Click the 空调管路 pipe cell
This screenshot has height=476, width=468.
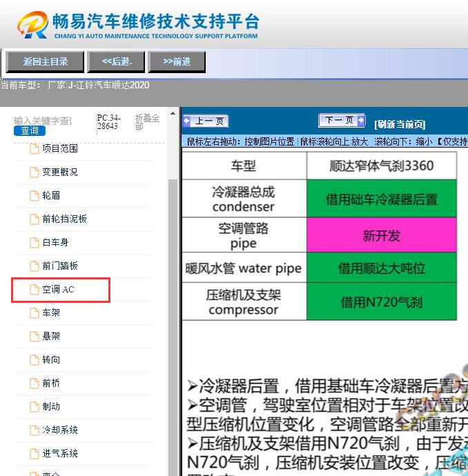click(x=244, y=235)
